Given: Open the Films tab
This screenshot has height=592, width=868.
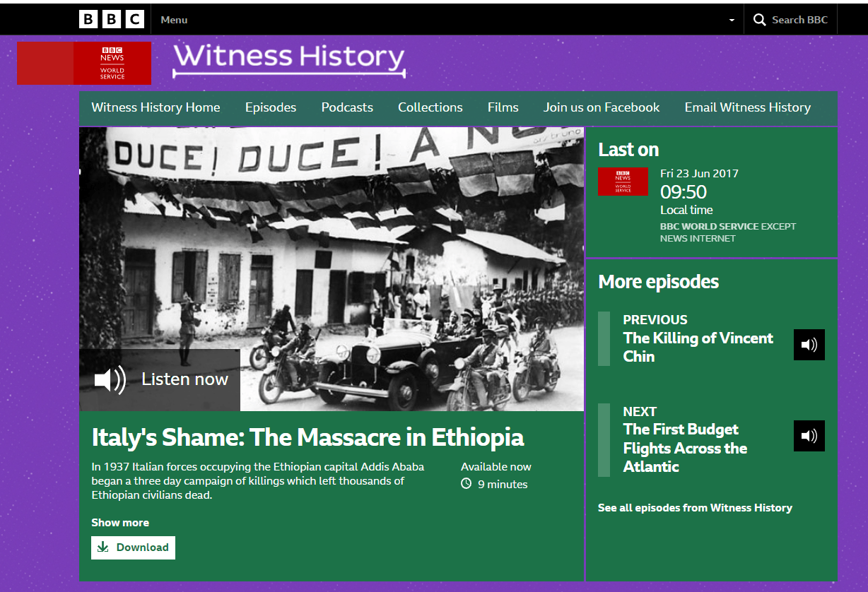Looking at the screenshot, I should point(503,107).
